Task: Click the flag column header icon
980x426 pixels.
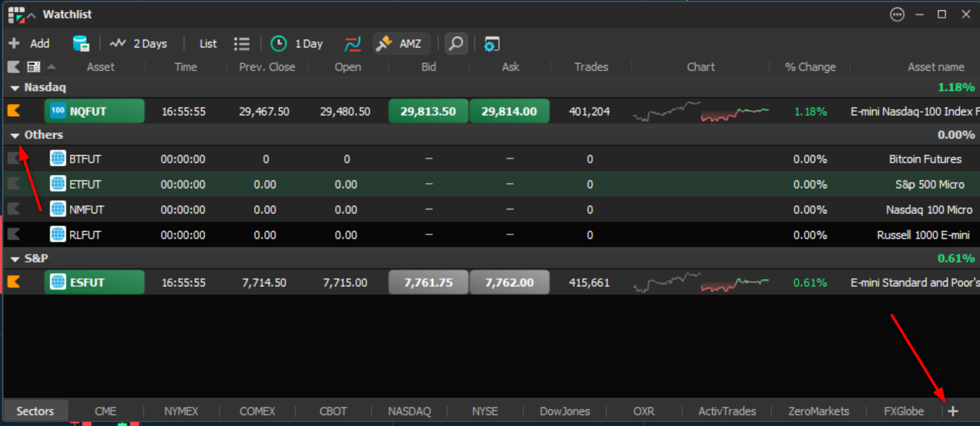Action: tap(13, 67)
